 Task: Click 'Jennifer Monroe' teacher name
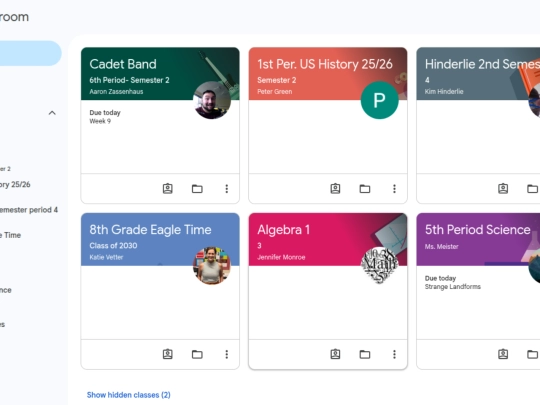pyautogui.click(x=281, y=257)
